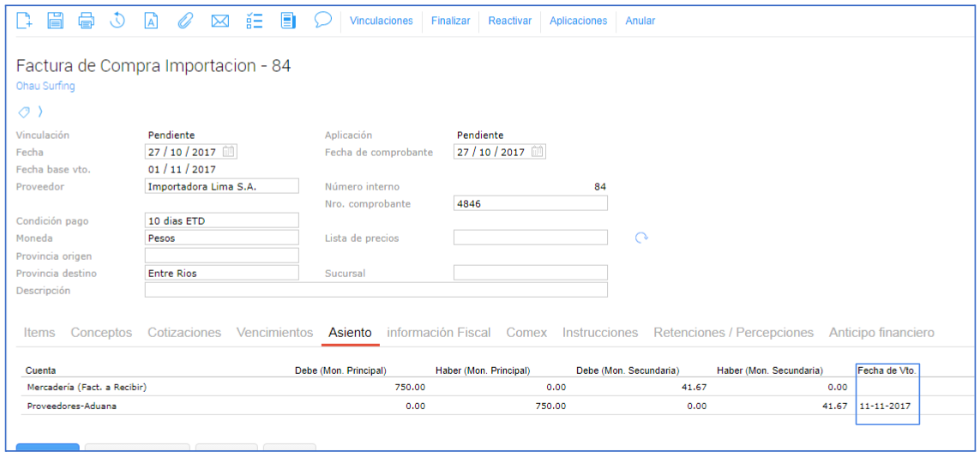Open the attachments paperclip icon
980x458 pixels.
[185, 21]
